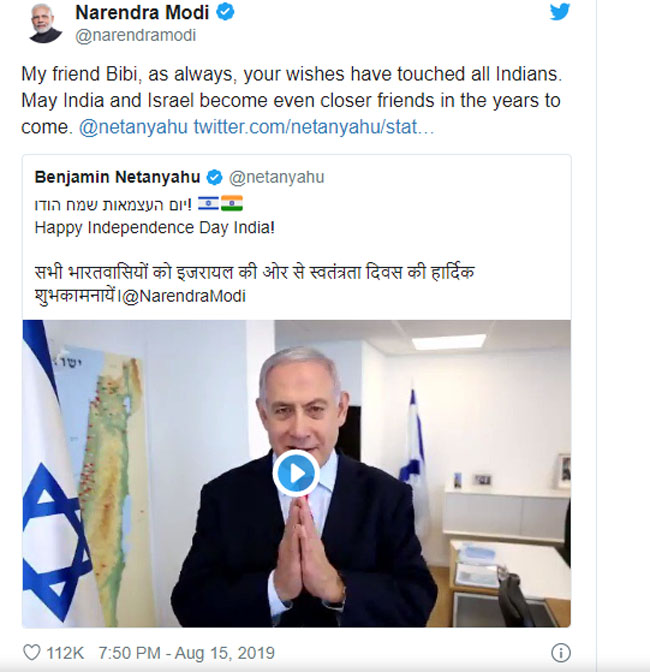
Task: Click the Benjamin Netanyahu name in quoted tweet
Action: pos(117,177)
